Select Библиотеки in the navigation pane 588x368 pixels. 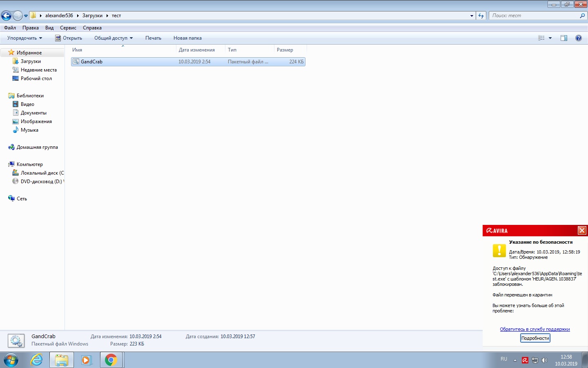tap(30, 96)
